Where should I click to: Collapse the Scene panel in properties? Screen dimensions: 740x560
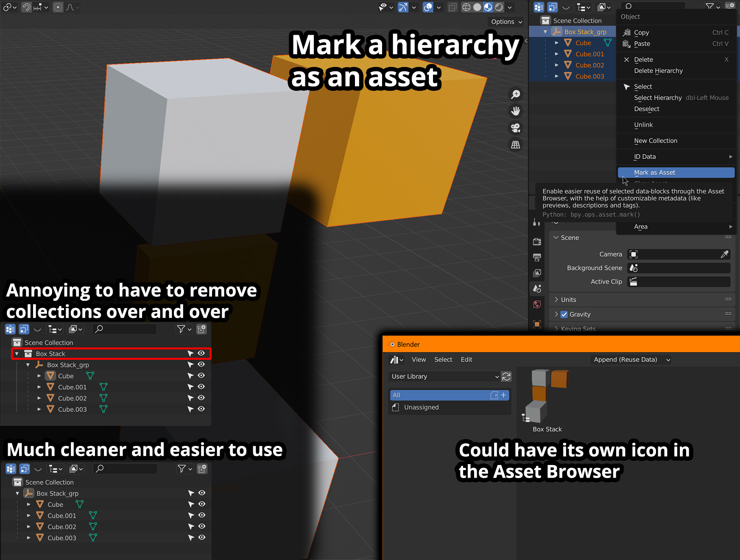tap(556, 238)
